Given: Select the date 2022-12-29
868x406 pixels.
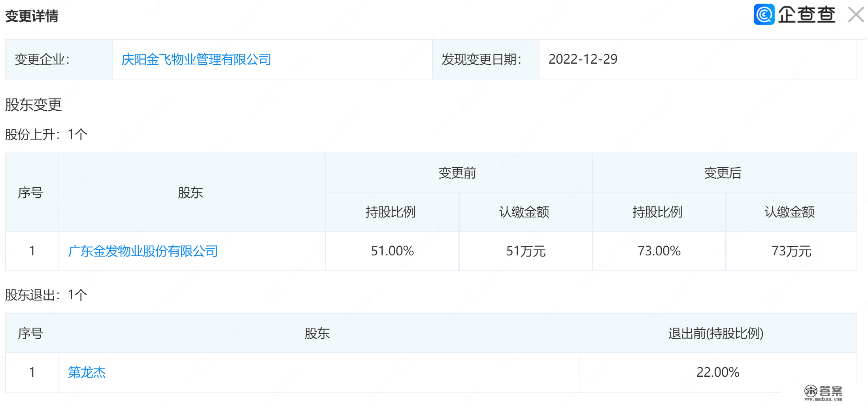Looking at the screenshot, I should click(583, 59).
